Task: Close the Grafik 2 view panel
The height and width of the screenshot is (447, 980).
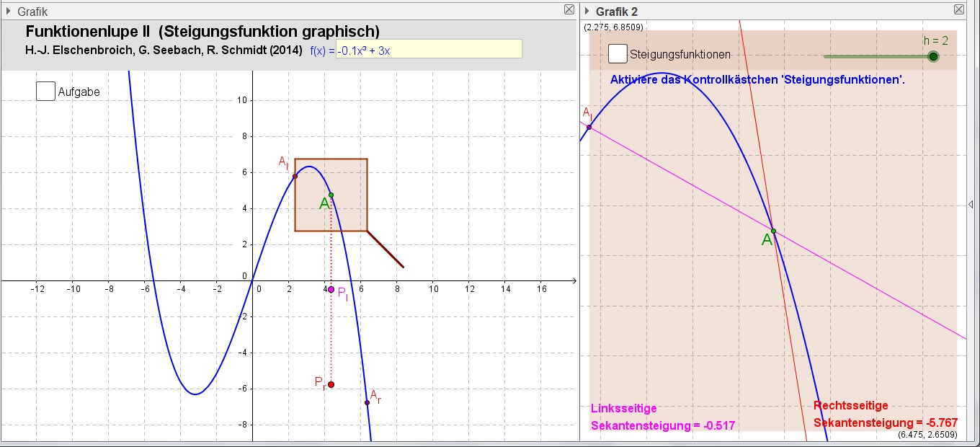Action: [x=958, y=10]
